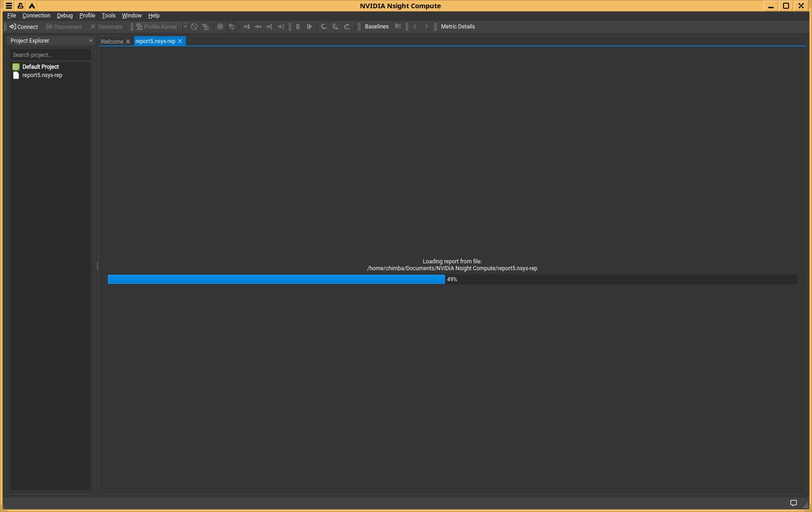Click the circle-slash icon beside Profile Kernel

(194, 27)
